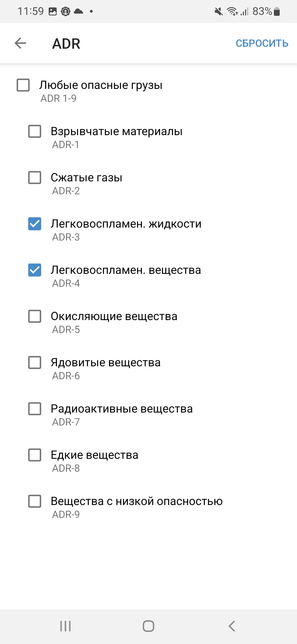297x644 pixels.
Task: Toggle the Ядовитые вещества ADR-6 checkbox
Action: tap(35, 362)
